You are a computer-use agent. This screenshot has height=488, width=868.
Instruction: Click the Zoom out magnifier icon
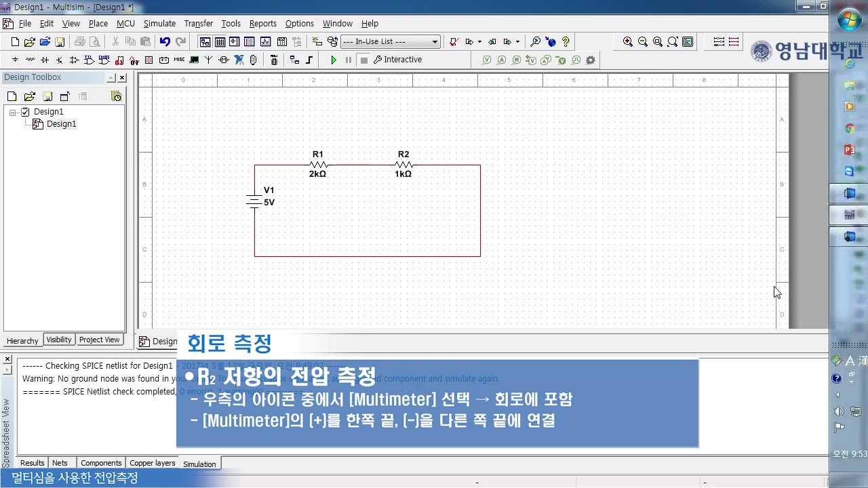click(643, 41)
